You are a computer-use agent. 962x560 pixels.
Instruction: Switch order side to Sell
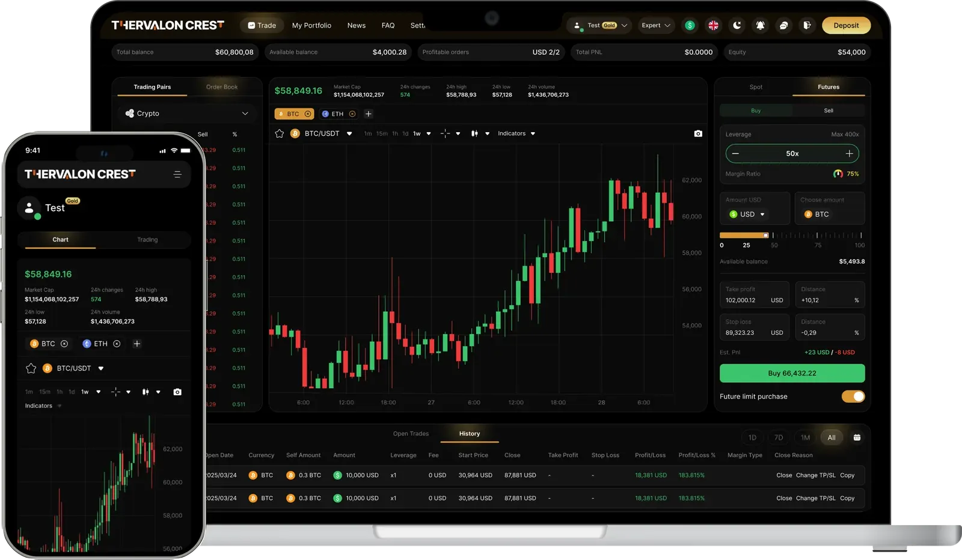point(829,111)
